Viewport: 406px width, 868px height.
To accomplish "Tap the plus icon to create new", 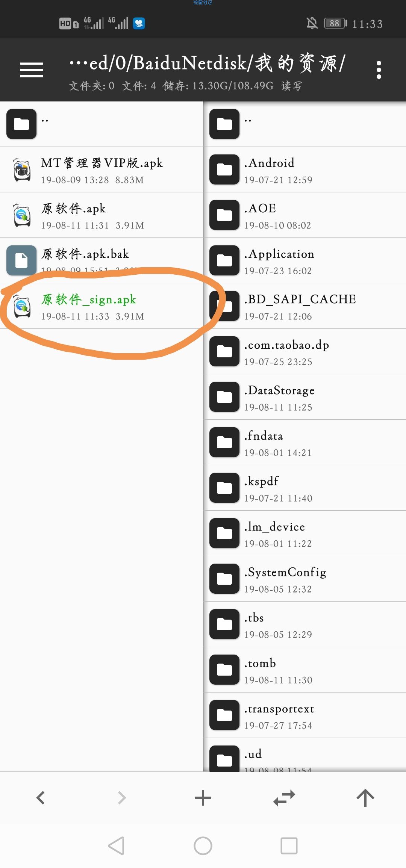I will pyautogui.click(x=203, y=797).
